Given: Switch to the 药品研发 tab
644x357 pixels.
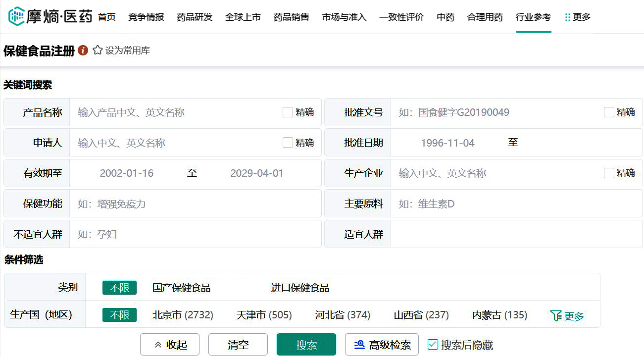Looking at the screenshot, I should tap(195, 17).
